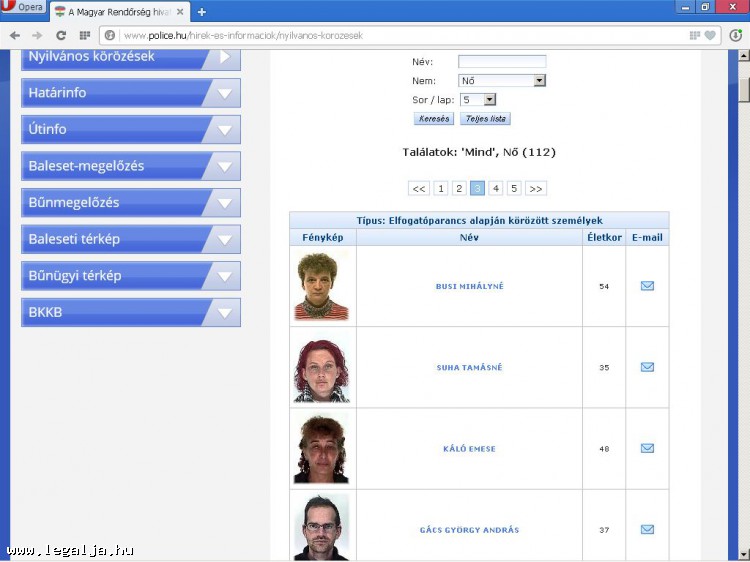Click into the Név text field
Screen dimensions: 750x562
(x=502, y=62)
